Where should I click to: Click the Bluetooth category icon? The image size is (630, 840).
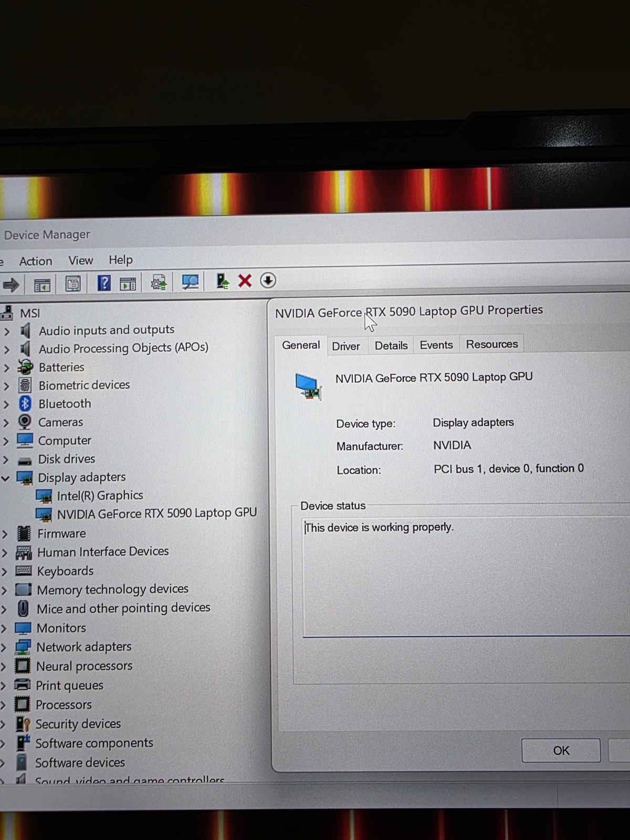pos(25,403)
